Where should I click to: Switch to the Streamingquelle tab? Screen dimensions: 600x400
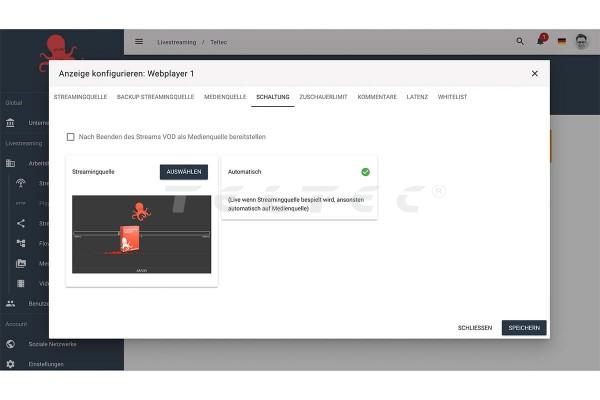[81, 97]
